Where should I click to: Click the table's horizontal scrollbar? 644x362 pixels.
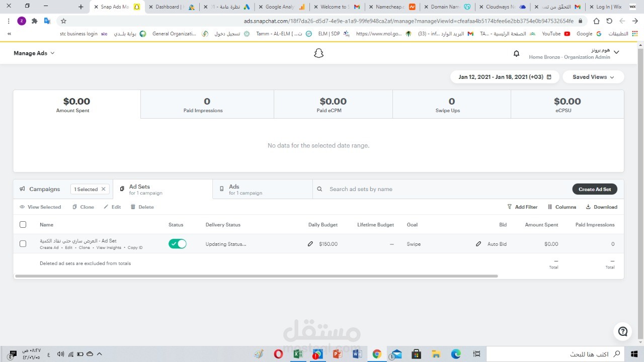256,276
